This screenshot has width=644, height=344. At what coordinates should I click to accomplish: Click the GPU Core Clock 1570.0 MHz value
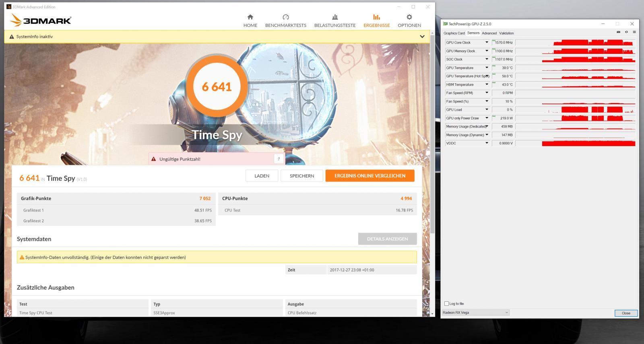pos(503,42)
